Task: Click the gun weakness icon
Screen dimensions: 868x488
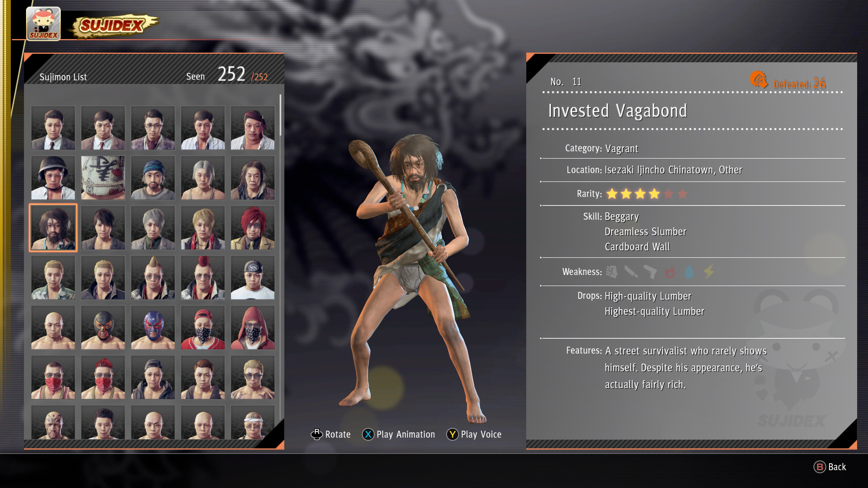Action: tap(650, 272)
